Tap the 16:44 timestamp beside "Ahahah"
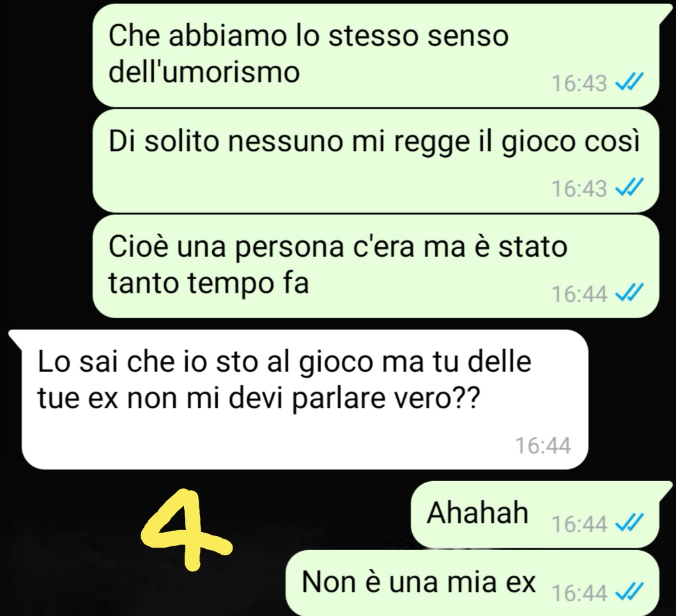 pyautogui.click(x=579, y=524)
